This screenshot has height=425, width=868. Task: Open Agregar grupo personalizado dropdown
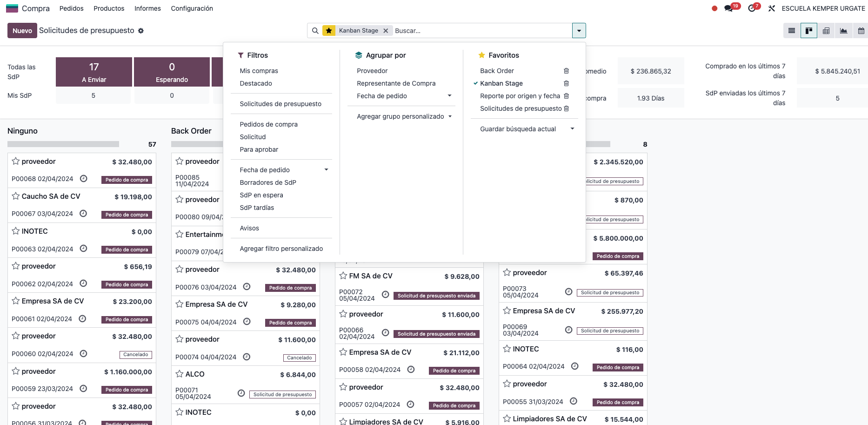pos(404,116)
